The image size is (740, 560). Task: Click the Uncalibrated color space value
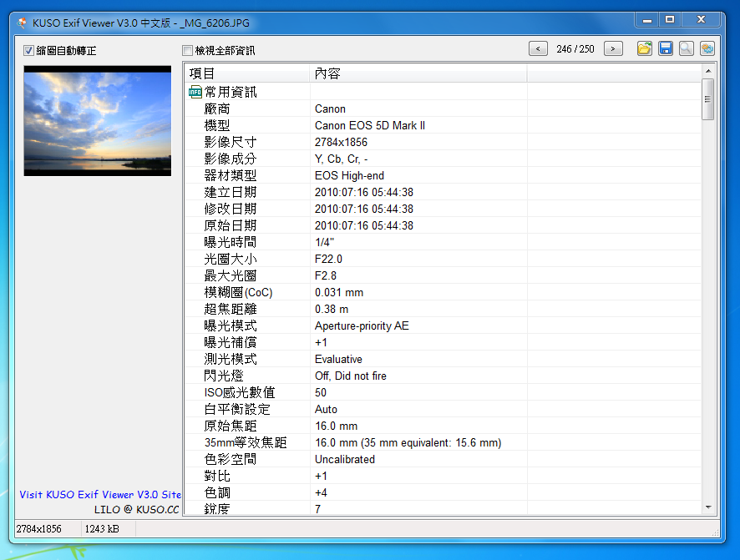coord(345,459)
